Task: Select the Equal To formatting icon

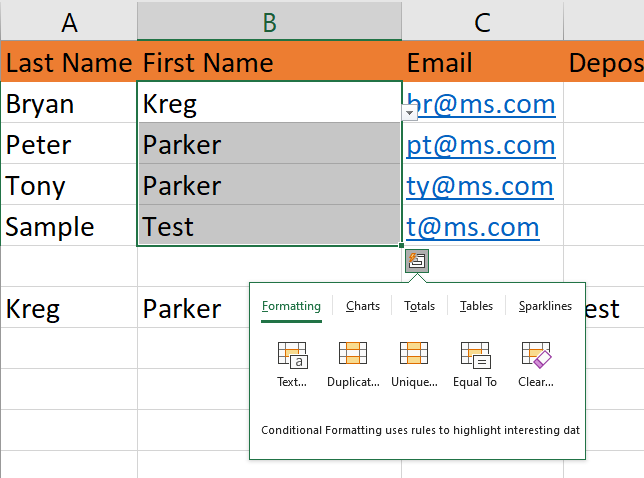Action: [475, 356]
